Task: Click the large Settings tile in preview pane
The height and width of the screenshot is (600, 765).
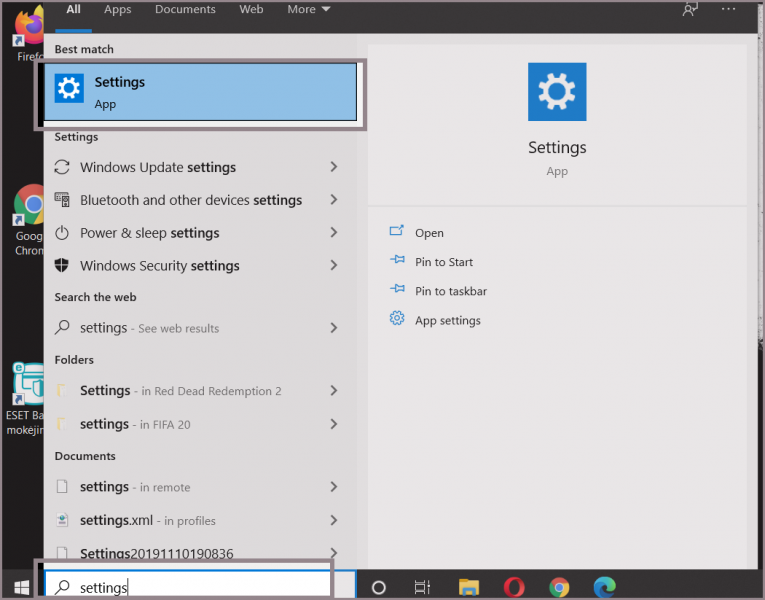Action: click(557, 92)
